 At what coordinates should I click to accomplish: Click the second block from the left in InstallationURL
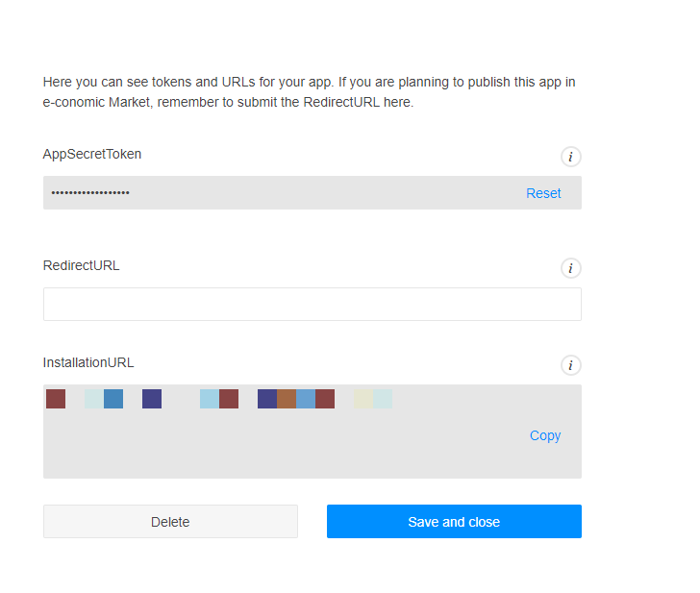(x=94, y=399)
